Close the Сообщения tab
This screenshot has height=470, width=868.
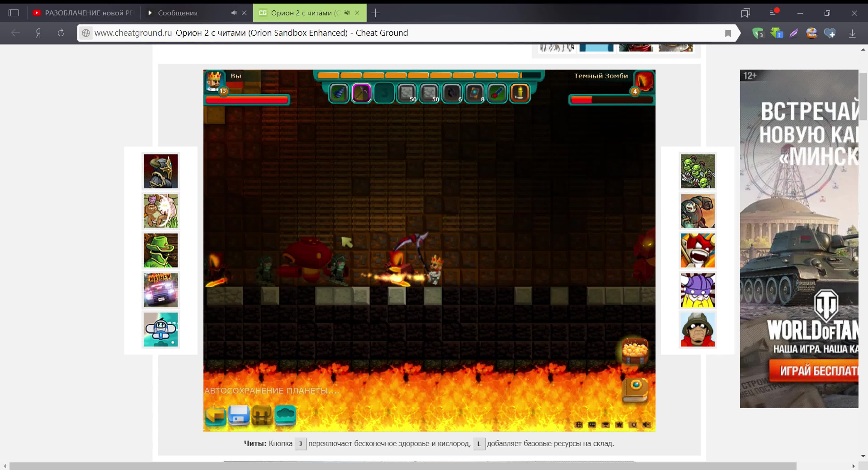pyautogui.click(x=244, y=13)
